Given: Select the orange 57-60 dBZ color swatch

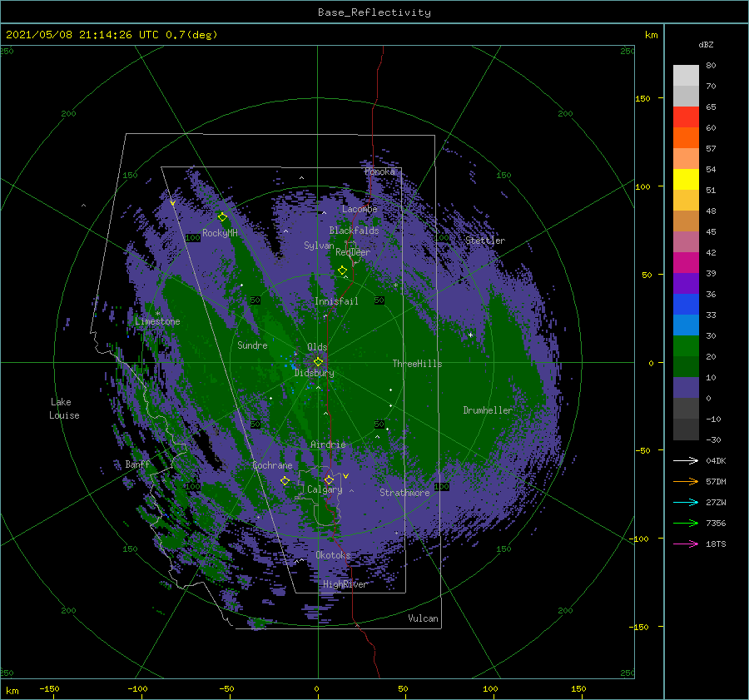Looking at the screenshot, I should click(x=686, y=138).
